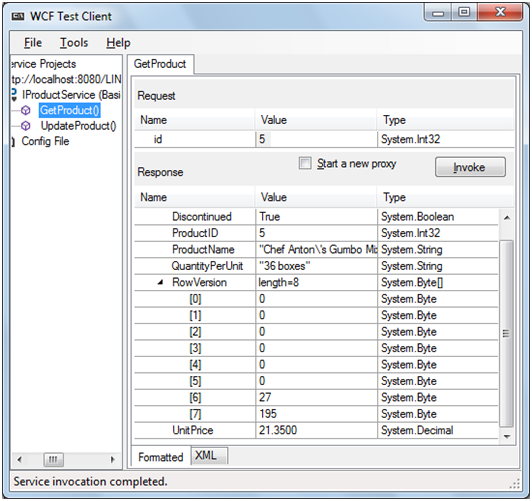Click the tree pane left scroll arrow

click(x=19, y=460)
